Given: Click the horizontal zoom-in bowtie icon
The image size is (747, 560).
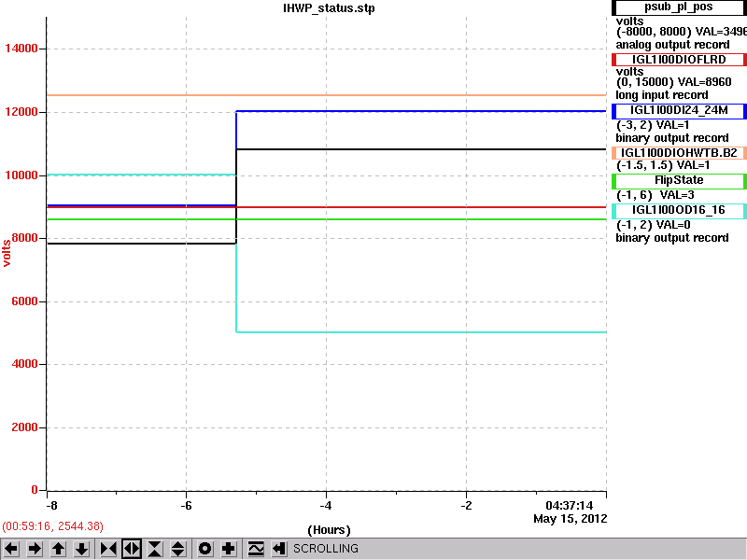Looking at the screenshot, I should tap(108, 549).
